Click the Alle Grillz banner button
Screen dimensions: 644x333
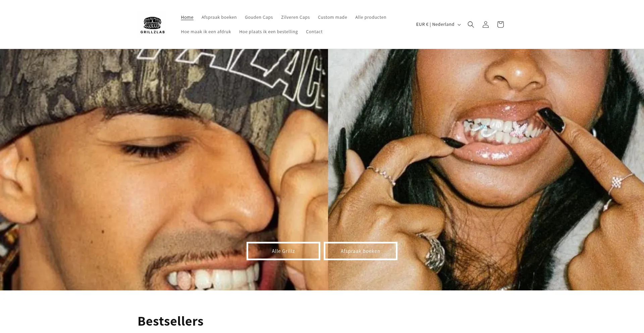click(283, 251)
